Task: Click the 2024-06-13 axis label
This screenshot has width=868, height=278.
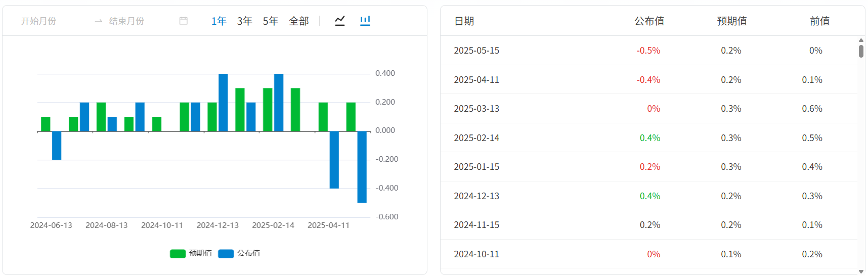Action: pyautogui.click(x=51, y=225)
